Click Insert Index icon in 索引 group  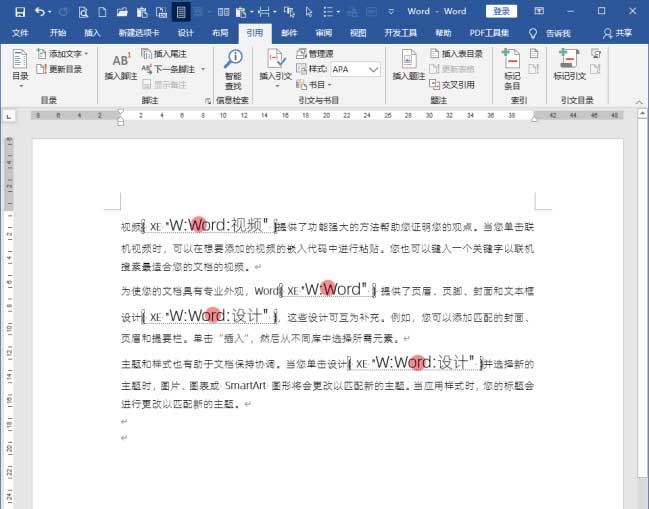tap(534, 53)
